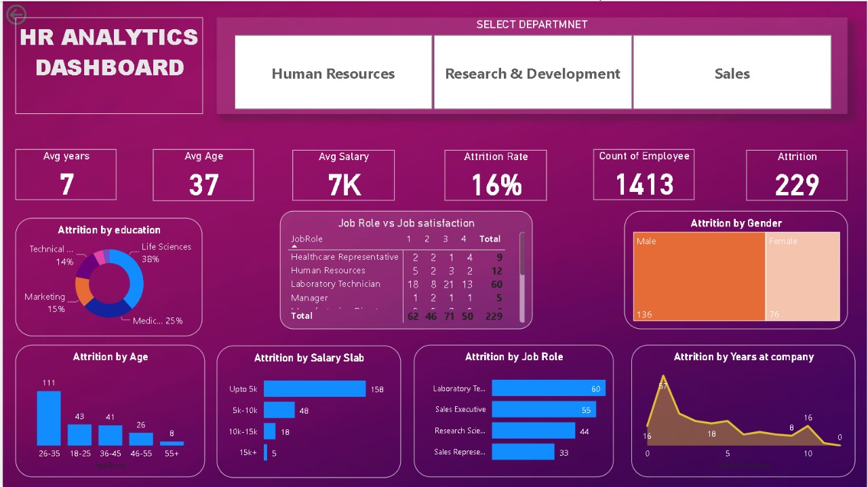Click the sort triangle under JobRole header
Image resolution: width=868 pixels, height=487 pixels.
(294, 246)
